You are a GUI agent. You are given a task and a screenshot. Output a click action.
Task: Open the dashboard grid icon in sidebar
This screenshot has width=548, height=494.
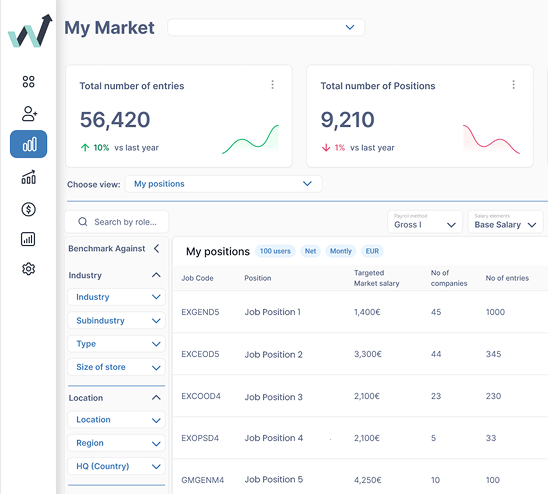pos(28,81)
